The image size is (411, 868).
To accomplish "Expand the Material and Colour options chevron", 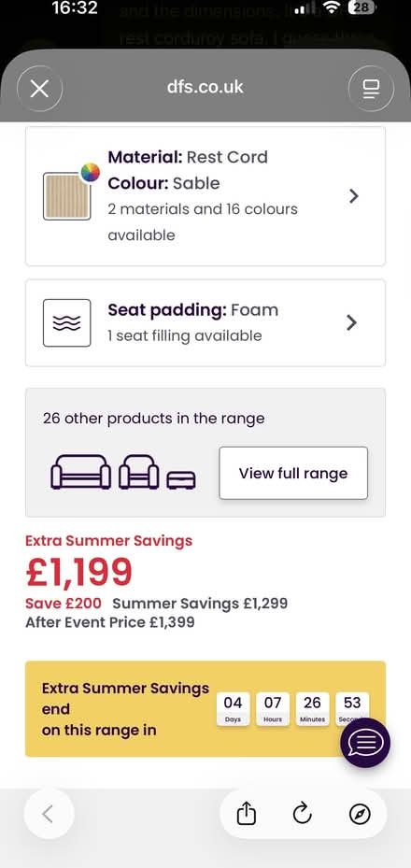I will click(x=354, y=196).
